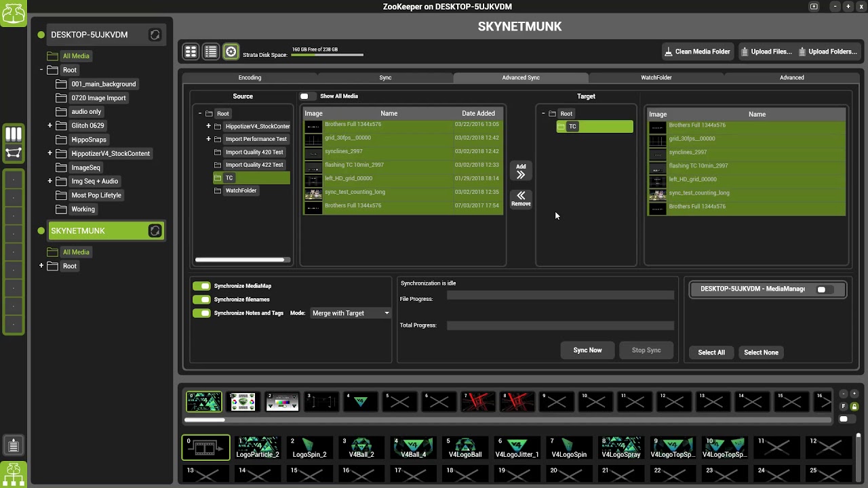
Task: Click the Add double-arrow button
Action: (521, 171)
